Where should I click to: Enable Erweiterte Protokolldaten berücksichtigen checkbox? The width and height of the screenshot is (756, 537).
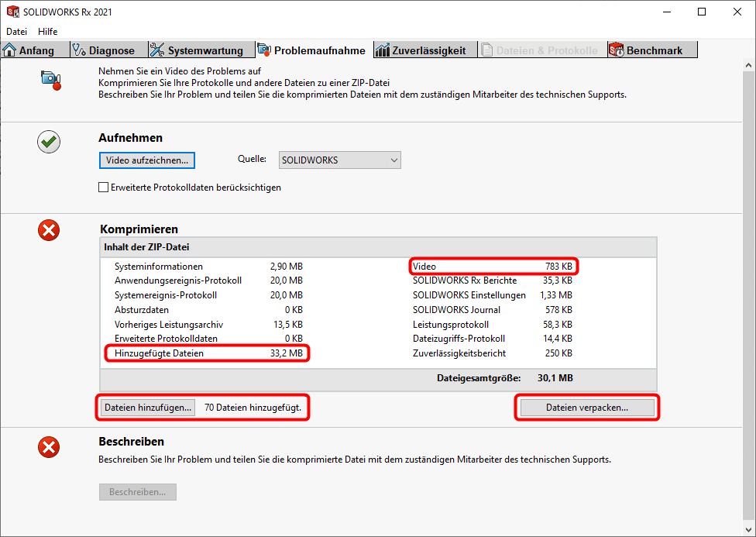click(x=104, y=187)
